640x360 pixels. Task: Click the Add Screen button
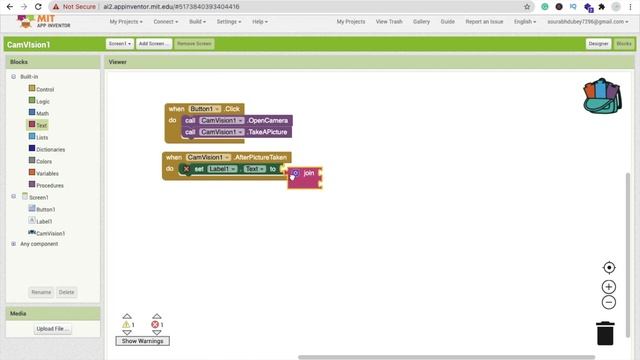click(x=154, y=44)
